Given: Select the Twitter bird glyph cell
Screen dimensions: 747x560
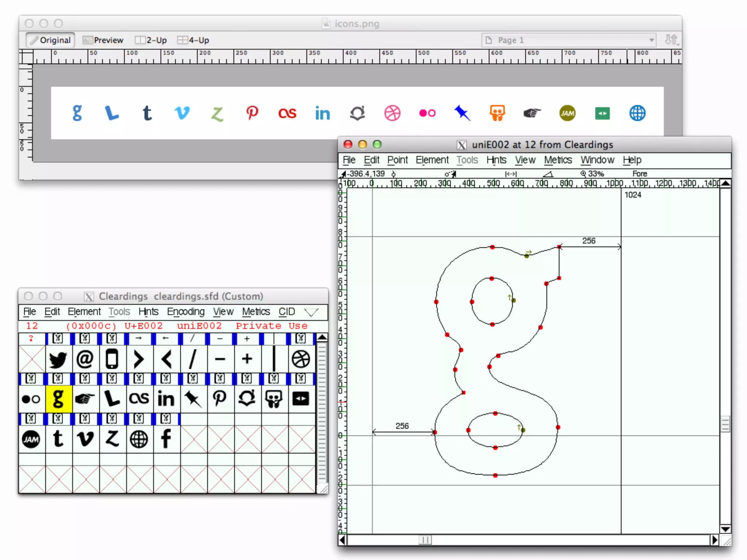Looking at the screenshot, I should [58, 359].
